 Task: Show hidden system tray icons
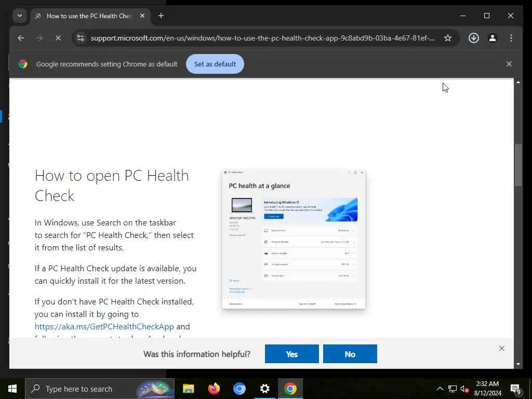coord(440,389)
